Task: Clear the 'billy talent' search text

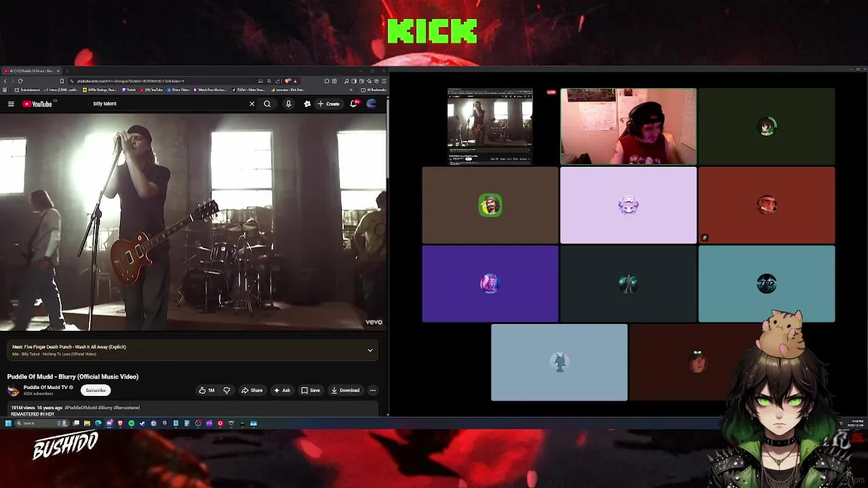Action: (252, 104)
